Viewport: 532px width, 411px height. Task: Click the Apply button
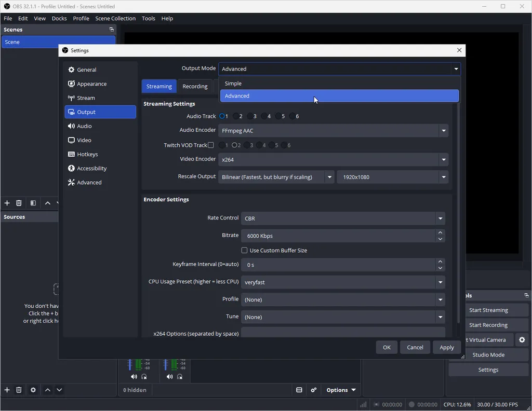pos(446,347)
